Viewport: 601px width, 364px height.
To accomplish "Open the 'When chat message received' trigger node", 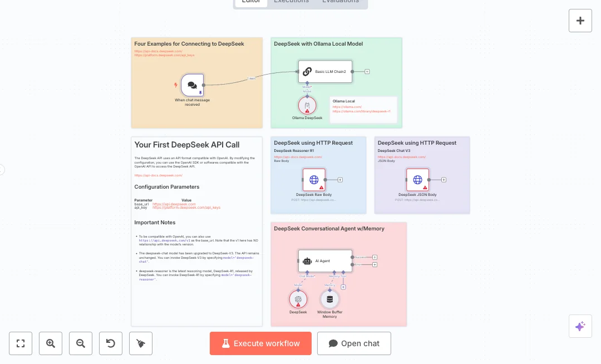I will [x=192, y=85].
